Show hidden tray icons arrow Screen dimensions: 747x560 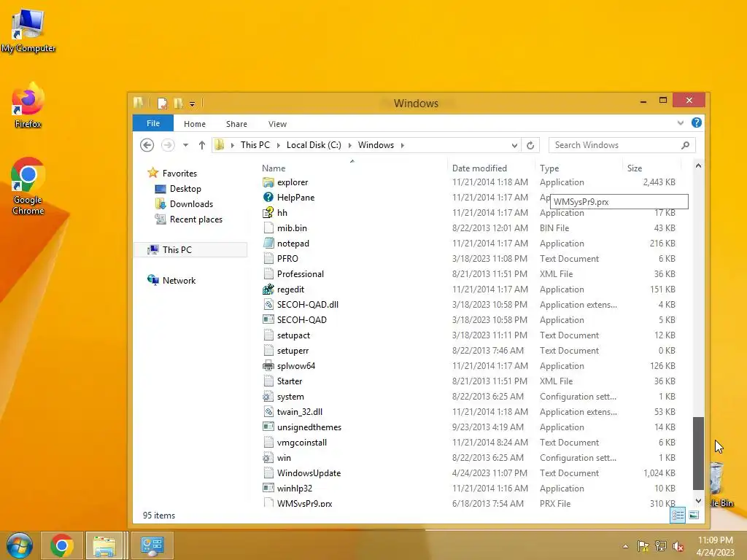[x=625, y=546]
